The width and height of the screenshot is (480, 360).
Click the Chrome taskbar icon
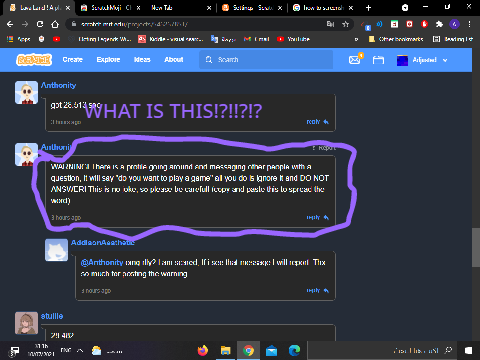click(248, 351)
